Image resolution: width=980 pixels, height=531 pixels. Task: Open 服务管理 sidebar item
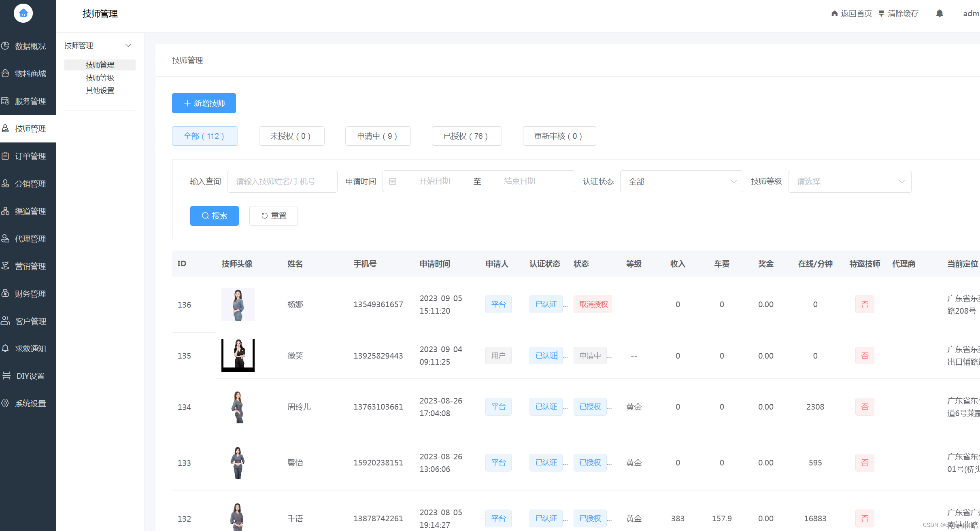point(28,101)
